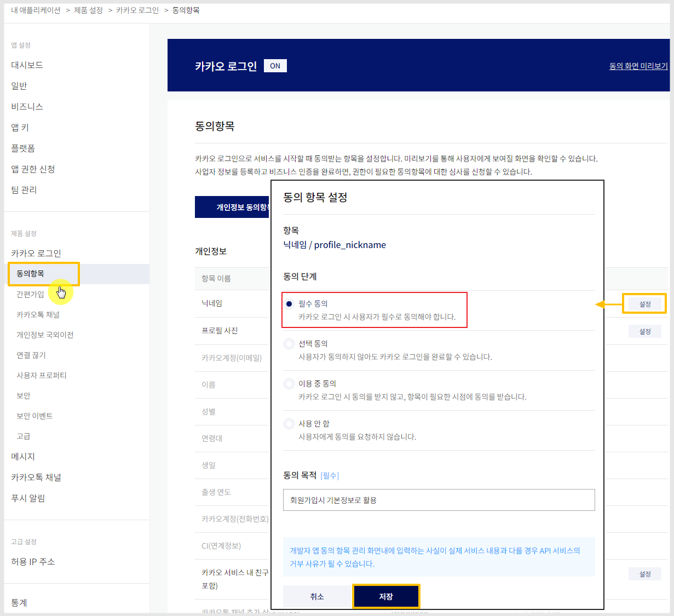The image size is (674, 616).
Task: Select 사용자 프로퍼티 submenu item
Action: click(x=42, y=376)
